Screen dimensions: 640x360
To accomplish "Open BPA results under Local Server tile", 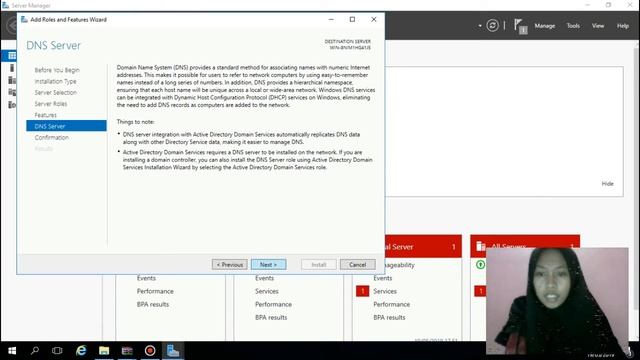I will 389,317.
